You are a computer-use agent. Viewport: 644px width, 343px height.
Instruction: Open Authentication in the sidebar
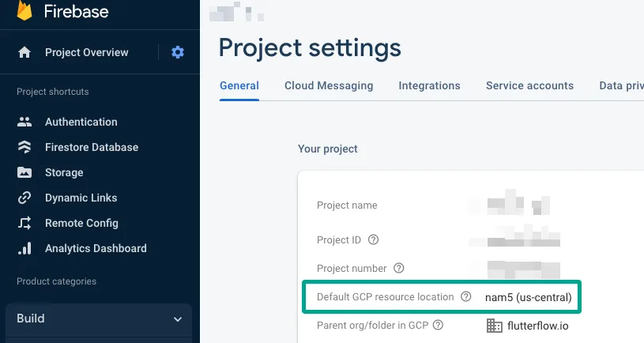(x=81, y=122)
